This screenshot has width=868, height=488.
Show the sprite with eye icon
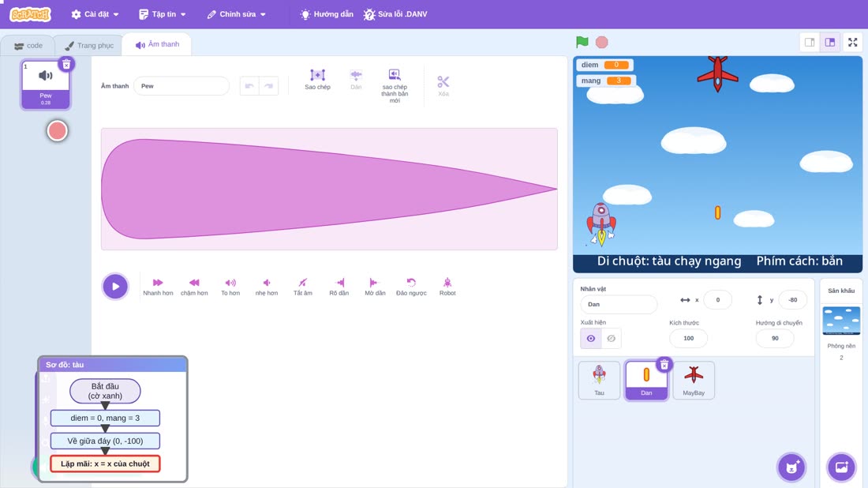pyautogui.click(x=591, y=339)
